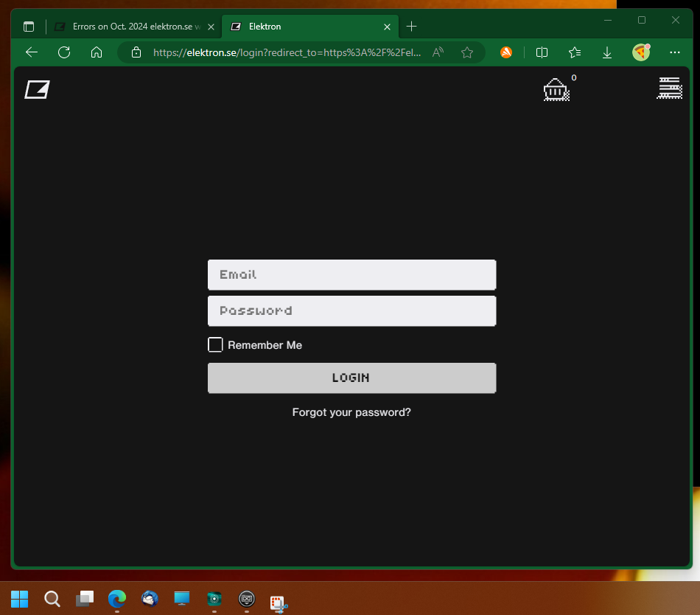Open the pixelated hamburger site menu
This screenshot has height=615, width=700.
[x=669, y=88]
